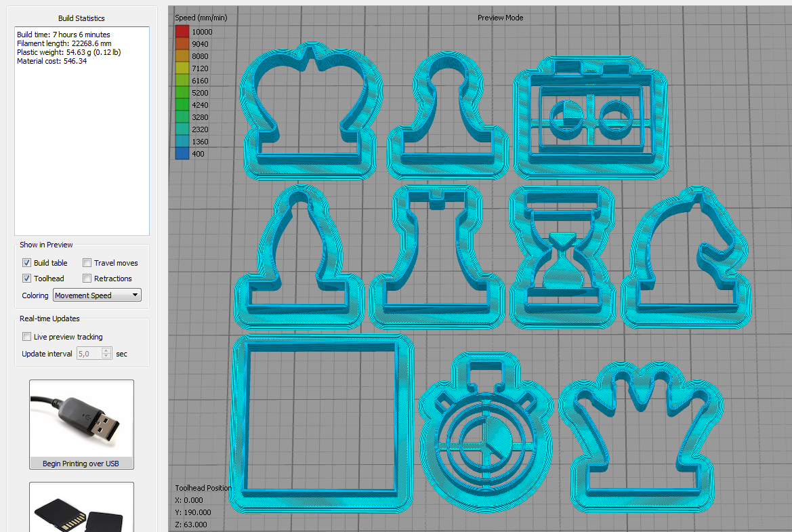Click the Begin Printing over USB button
The height and width of the screenshot is (532, 792).
[81, 424]
